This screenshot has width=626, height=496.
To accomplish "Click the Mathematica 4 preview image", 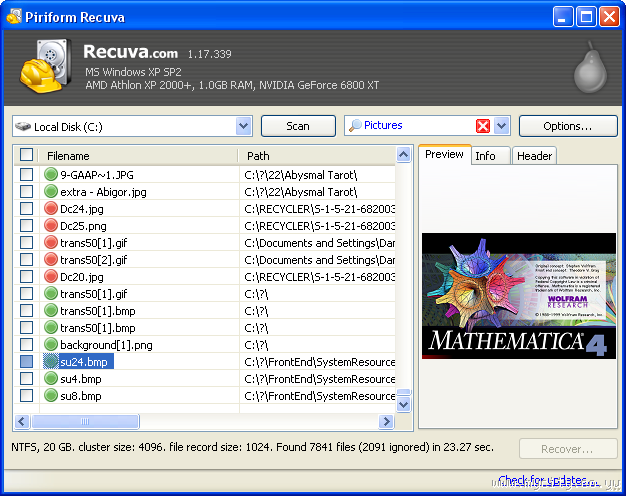I will click(x=519, y=296).
